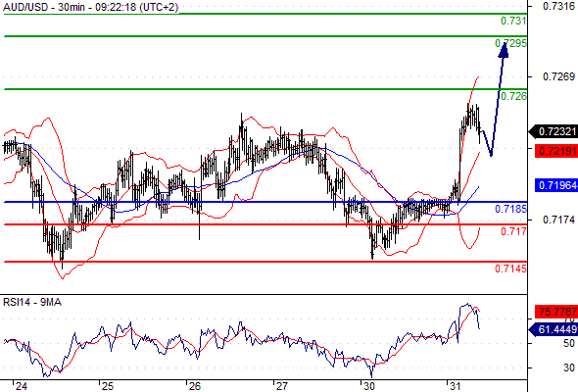The image size is (578, 392).
Task: Select the 0.7295 resistance level label
Action: (x=511, y=43)
